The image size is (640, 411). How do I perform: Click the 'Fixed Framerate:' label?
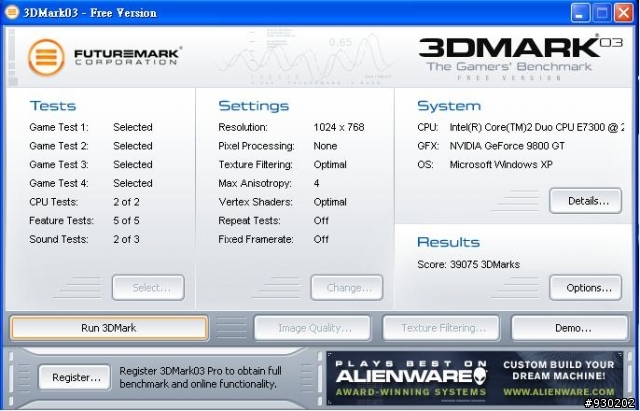pyautogui.click(x=256, y=239)
